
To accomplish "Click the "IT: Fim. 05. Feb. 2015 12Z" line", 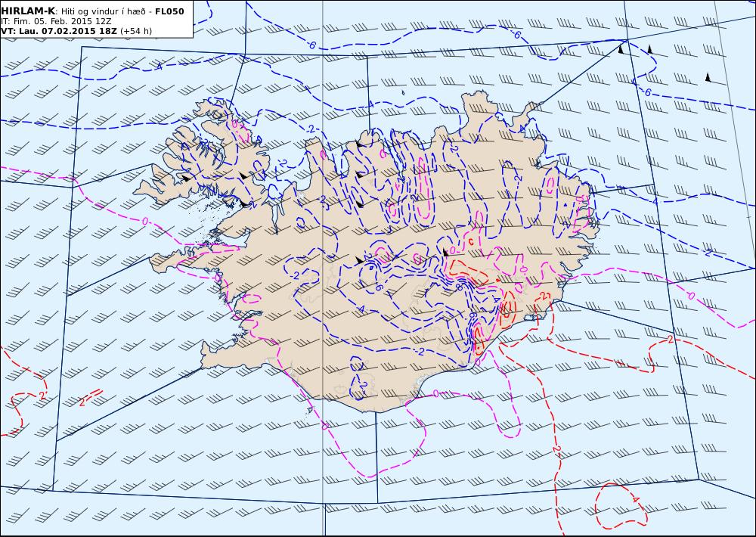I will tap(57, 22).
